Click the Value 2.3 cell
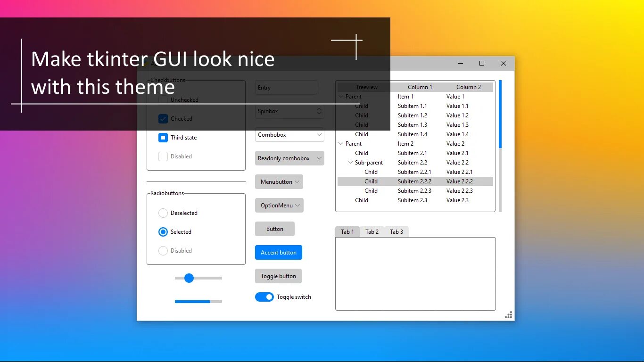The height and width of the screenshot is (362, 644). tap(457, 200)
